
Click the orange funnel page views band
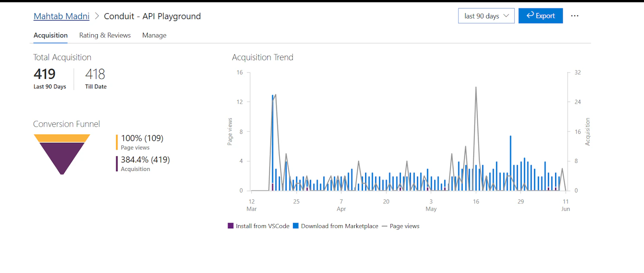[x=62, y=138]
